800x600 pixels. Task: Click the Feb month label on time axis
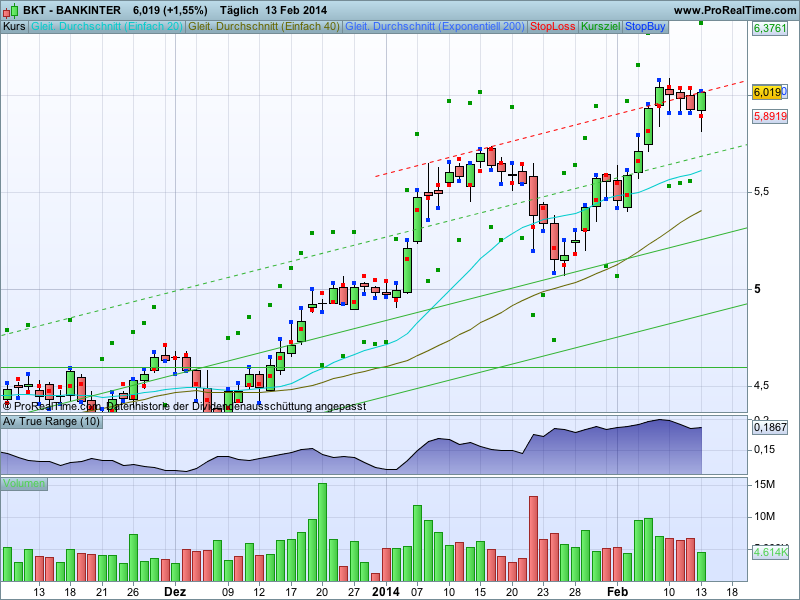[x=617, y=592]
